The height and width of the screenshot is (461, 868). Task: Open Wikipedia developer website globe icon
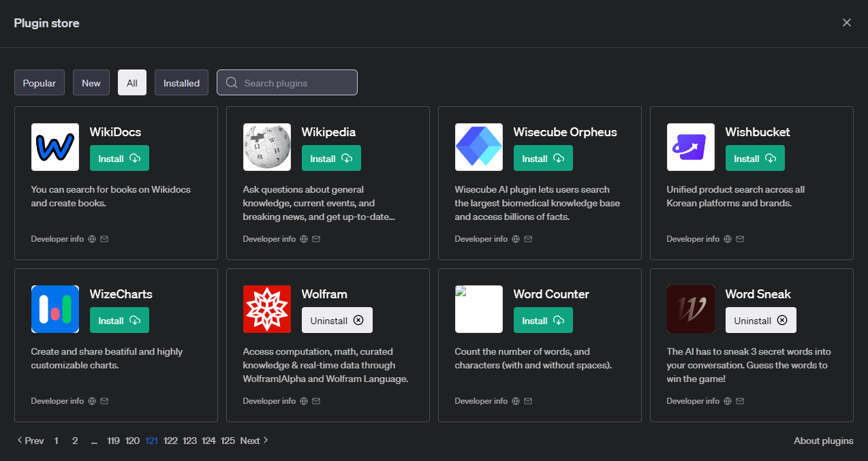click(304, 239)
